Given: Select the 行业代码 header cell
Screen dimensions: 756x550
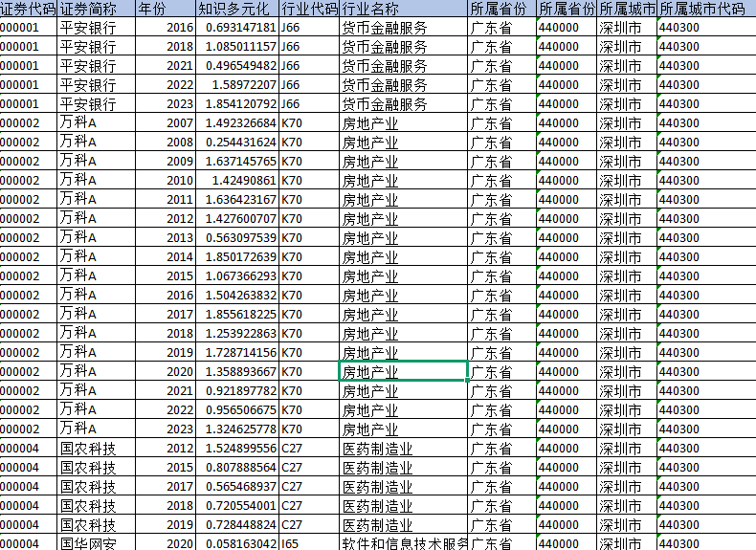Looking at the screenshot, I should (x=309, y=9).
